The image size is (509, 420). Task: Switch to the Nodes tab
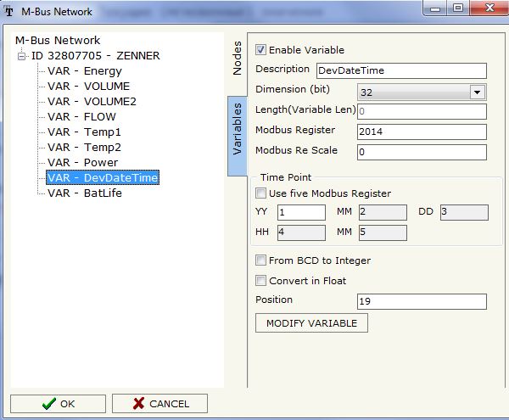coord(238,58)
